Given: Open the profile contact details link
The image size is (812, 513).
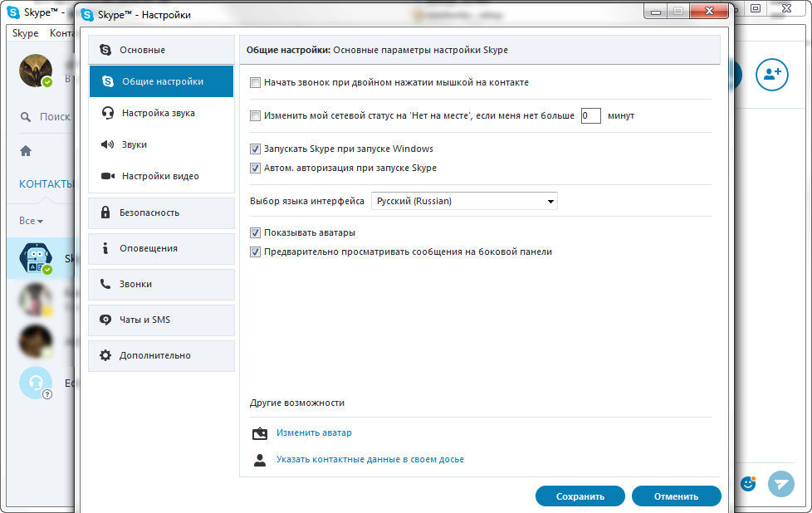Looking at the screenshot, I should [x=369, y=459].
